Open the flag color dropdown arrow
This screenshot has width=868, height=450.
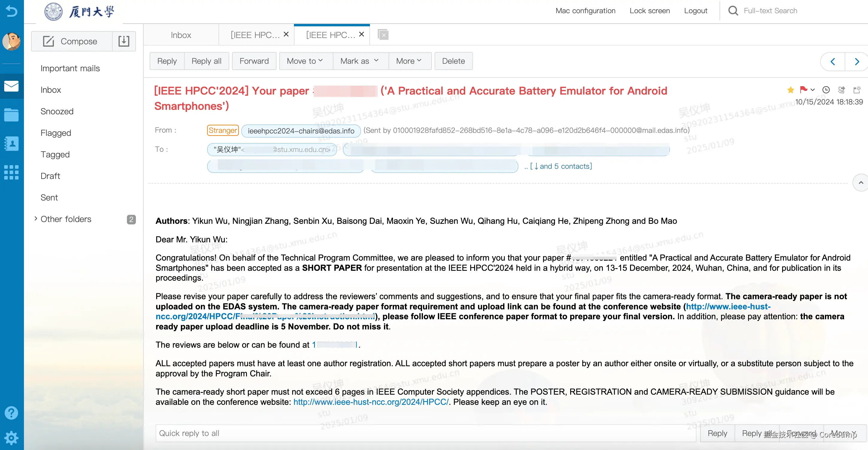click(813, 89)
